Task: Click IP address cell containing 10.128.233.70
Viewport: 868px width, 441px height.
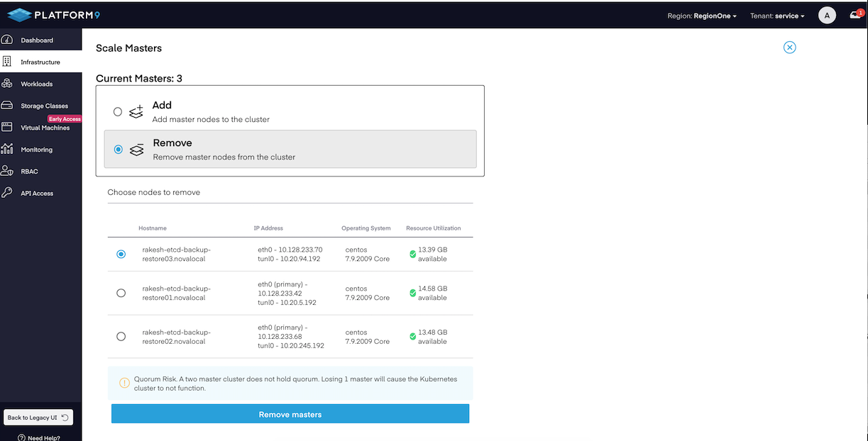Action: tap(290, 254)
